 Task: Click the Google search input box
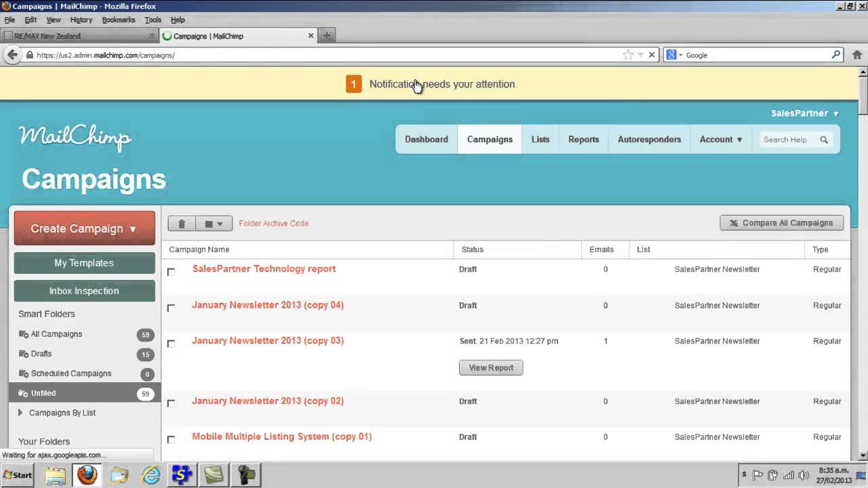pos(757,55)
